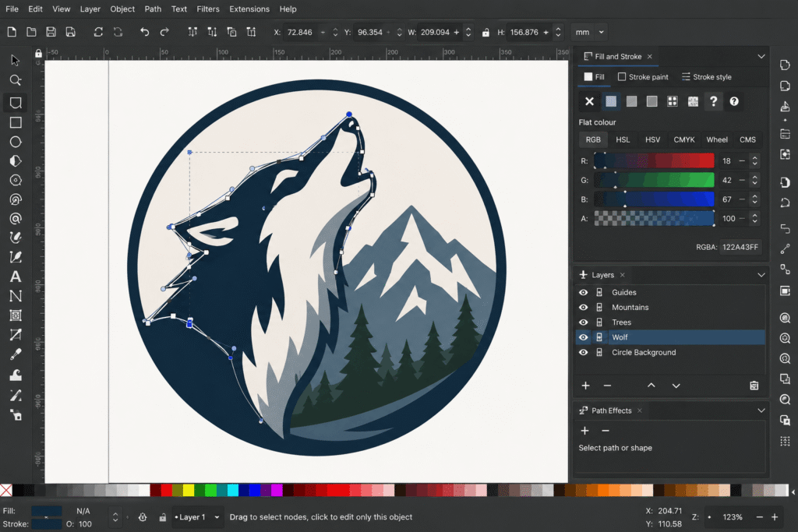Open the Filters menu
The image size is (798, 532).
(208, 9)
